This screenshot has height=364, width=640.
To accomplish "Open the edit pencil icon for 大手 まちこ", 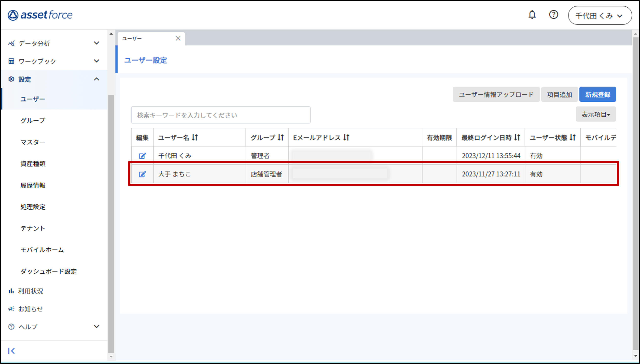I will pyautogui.click(x=142, y=174).
